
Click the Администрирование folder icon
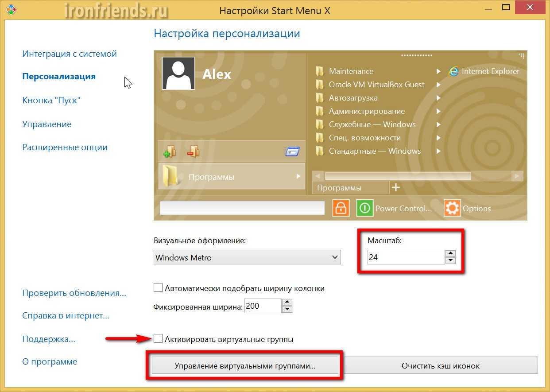point(320,111)
